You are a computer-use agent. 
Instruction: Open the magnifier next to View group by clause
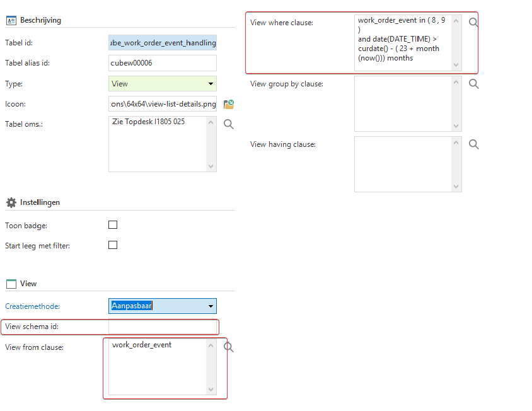coord(473,84)
